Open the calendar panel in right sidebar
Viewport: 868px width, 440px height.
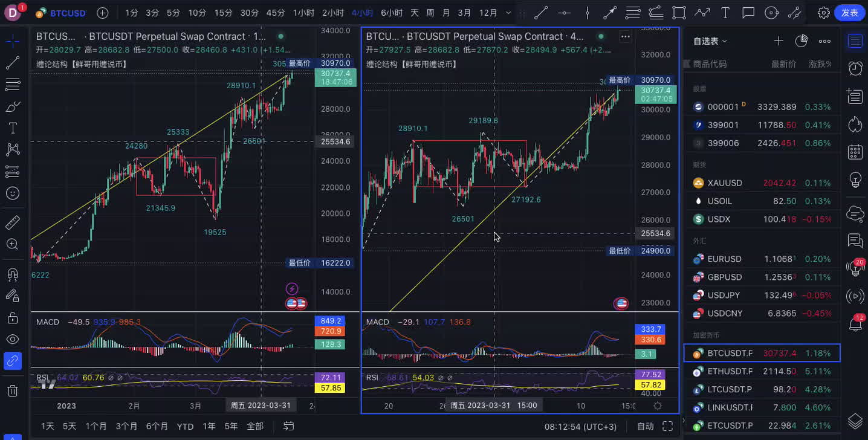tap(855, 152)
